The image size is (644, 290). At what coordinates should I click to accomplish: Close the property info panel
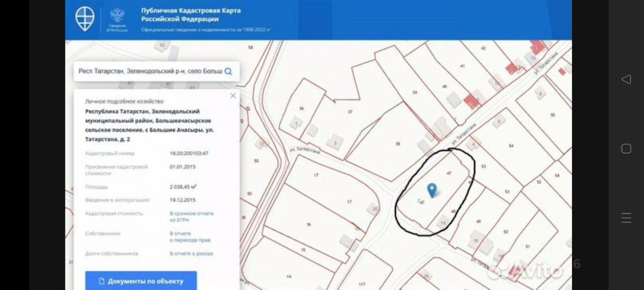coord(233,95)
